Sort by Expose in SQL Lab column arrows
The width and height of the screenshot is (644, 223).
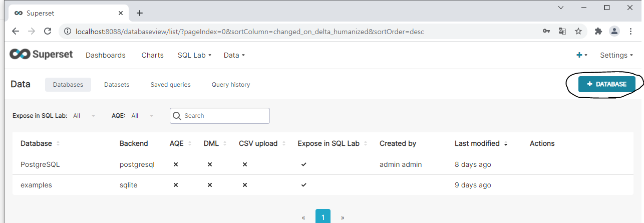click(366, 143)
